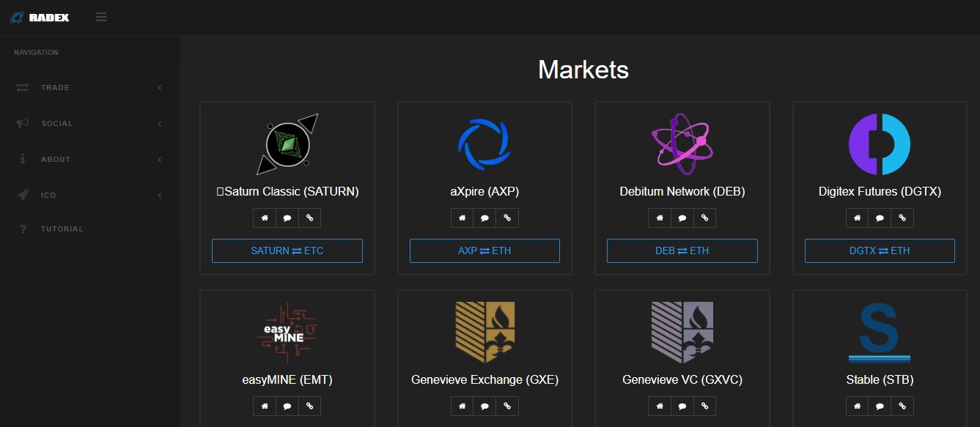Viewport: 980px width, 427px height.
Task: Click Debitum Network link icon
Action: pos(704,218)
